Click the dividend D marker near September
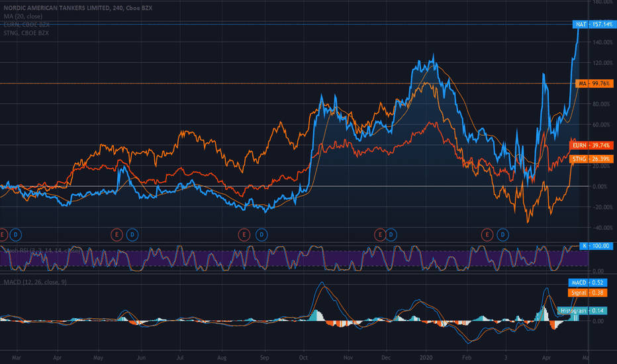Screen dimensions: 617x364 [261, 235]
